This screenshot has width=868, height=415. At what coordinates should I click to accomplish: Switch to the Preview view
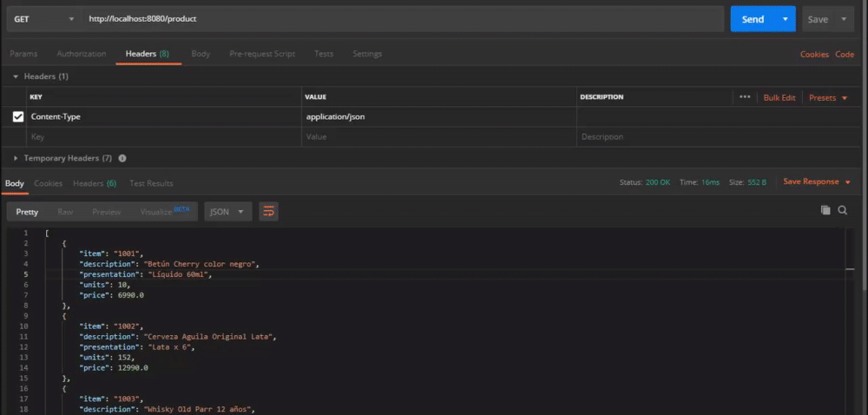pos(106,211)
